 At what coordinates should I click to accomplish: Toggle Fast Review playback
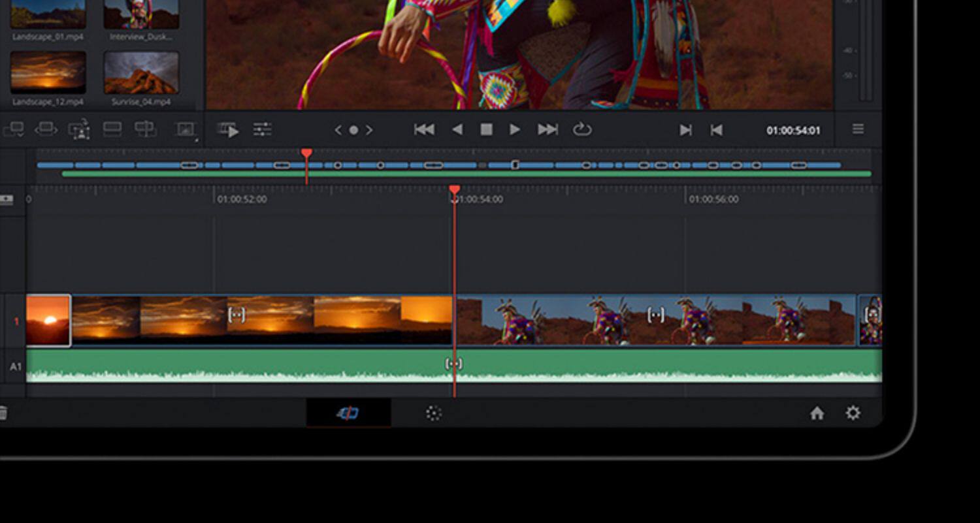click(x=228, y=130)
